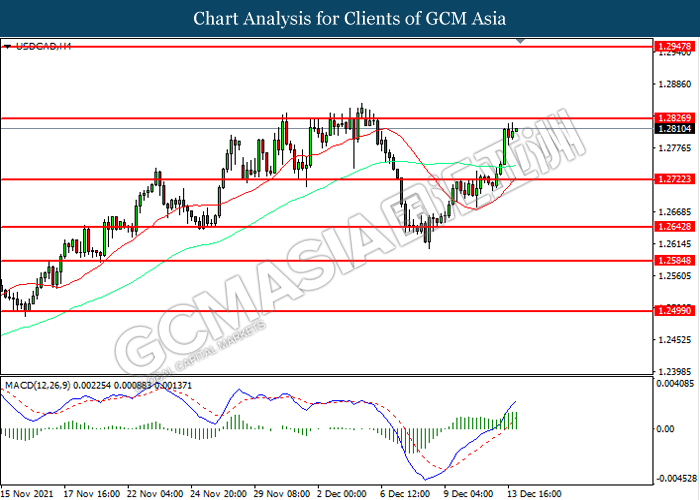The image size is (700, 500).
Task: Click the 1.28860 axis price value
Action: (675, 84)
